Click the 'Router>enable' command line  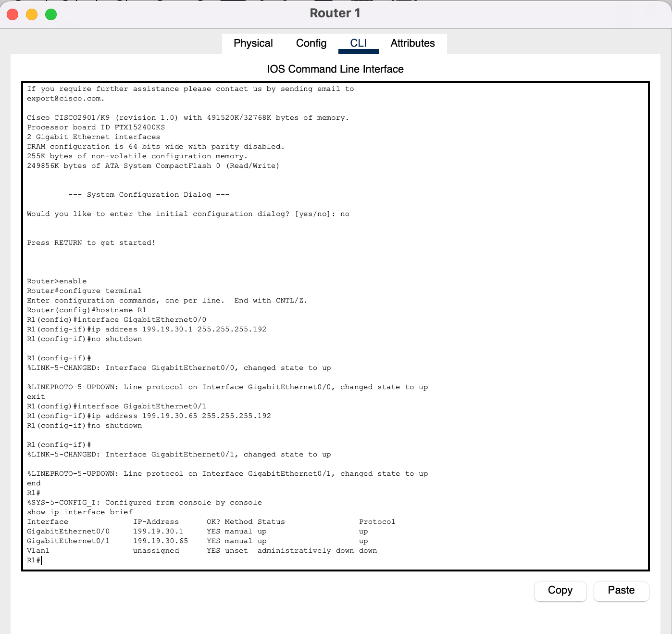click(57, 281)
